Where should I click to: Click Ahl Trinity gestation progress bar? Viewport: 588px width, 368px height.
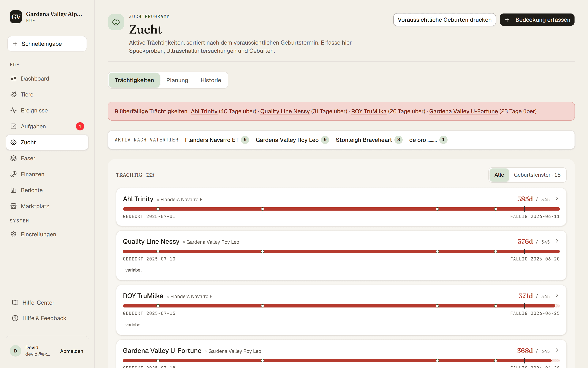tap(341, 209)
